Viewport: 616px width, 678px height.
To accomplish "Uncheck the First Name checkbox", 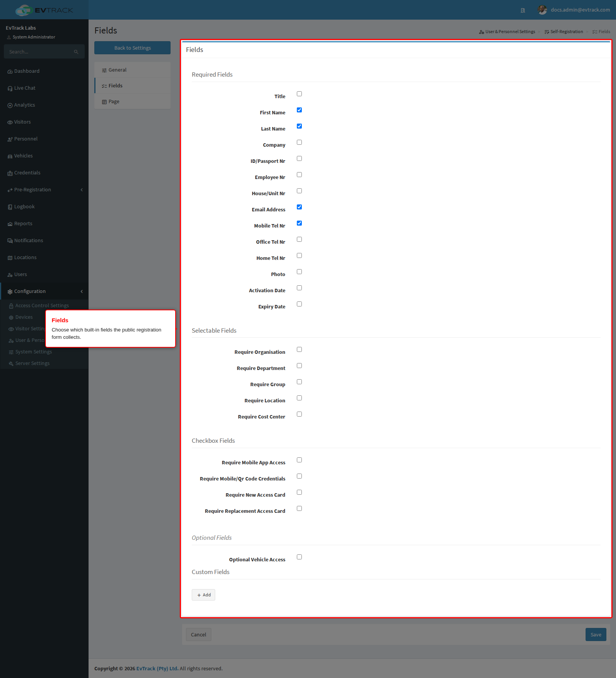I will click(299, 110).
